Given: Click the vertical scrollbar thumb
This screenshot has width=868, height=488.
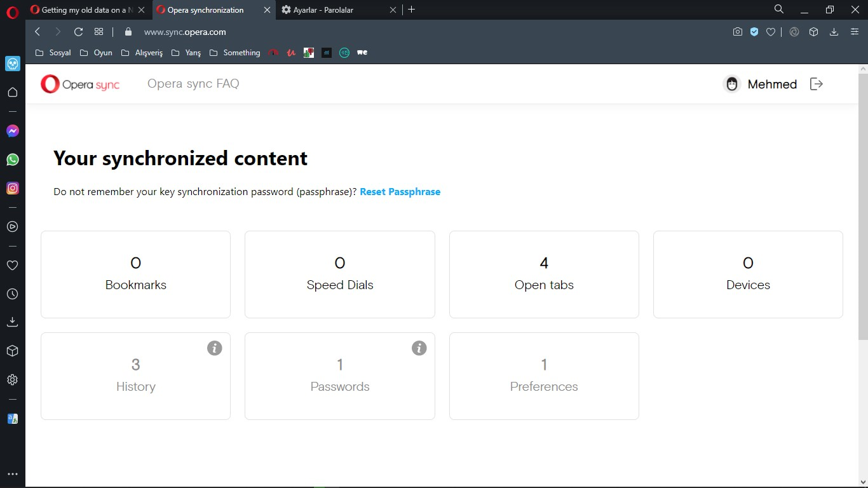Looking at the screenshot, I should [x=863, y=207].
